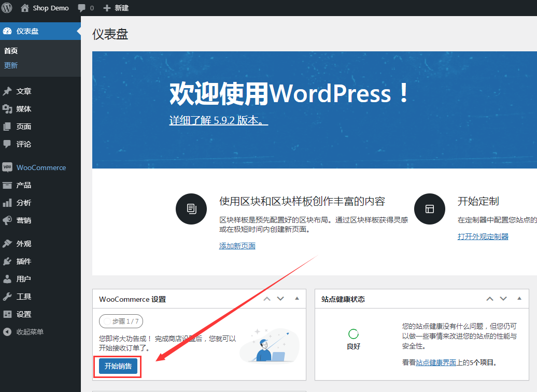537x392 pixels.
Task: Click the 评论 comment icon in sidebar
Action: click(x=7, y=144)
